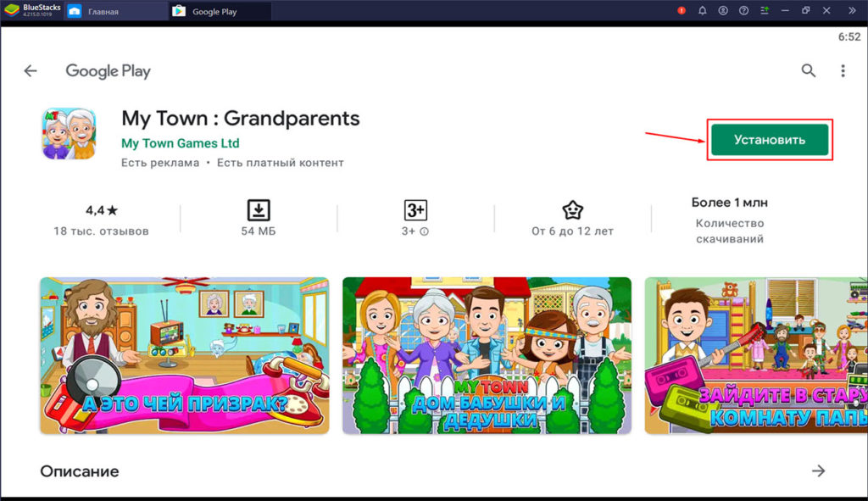
Task: Open the three-dot overflow menu
Action: click(843, 70)
